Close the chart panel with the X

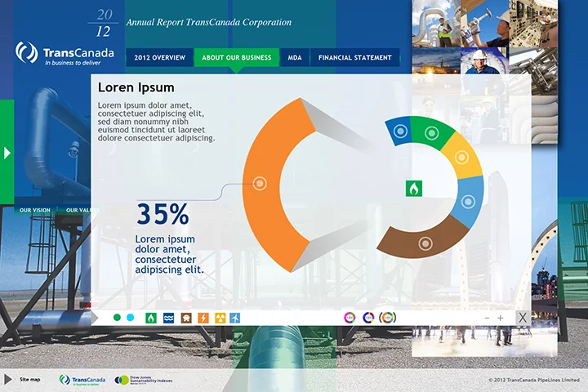523,318
